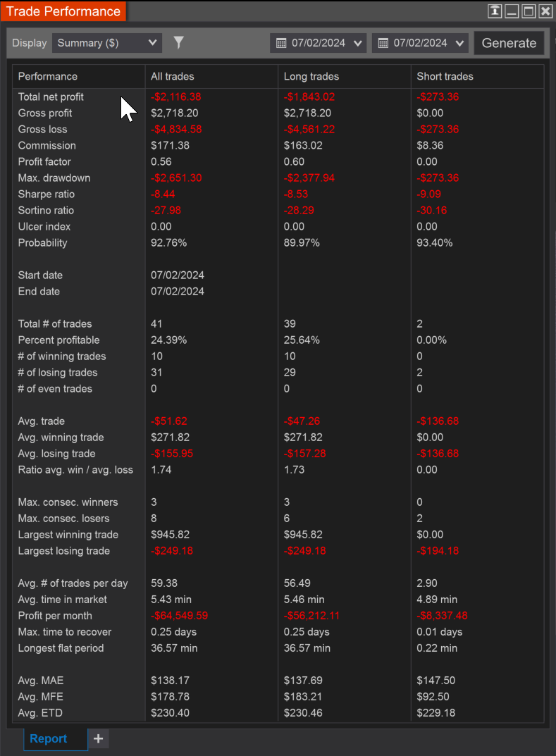Select the Total net profit row
This screenshot has width=556, height=756.
tap(278, 97)
